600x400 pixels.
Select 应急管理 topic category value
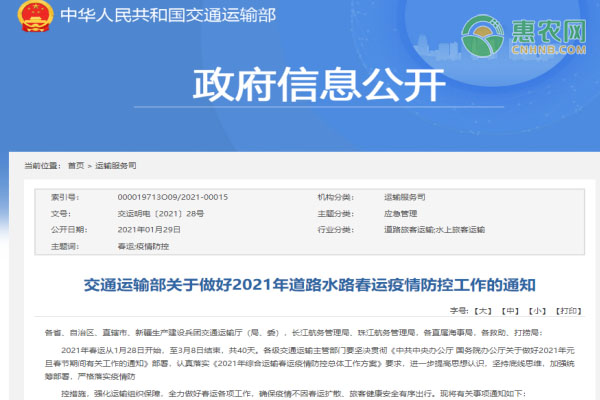400,214
